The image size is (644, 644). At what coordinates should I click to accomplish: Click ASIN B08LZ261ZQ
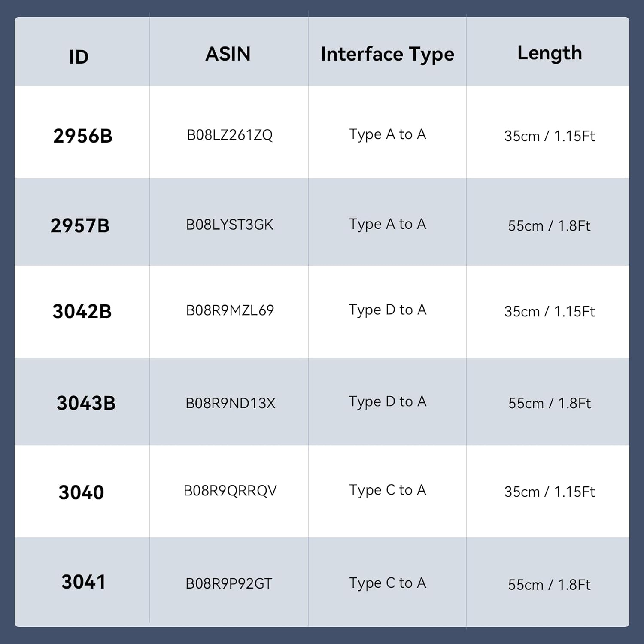[x=230, y=135]
